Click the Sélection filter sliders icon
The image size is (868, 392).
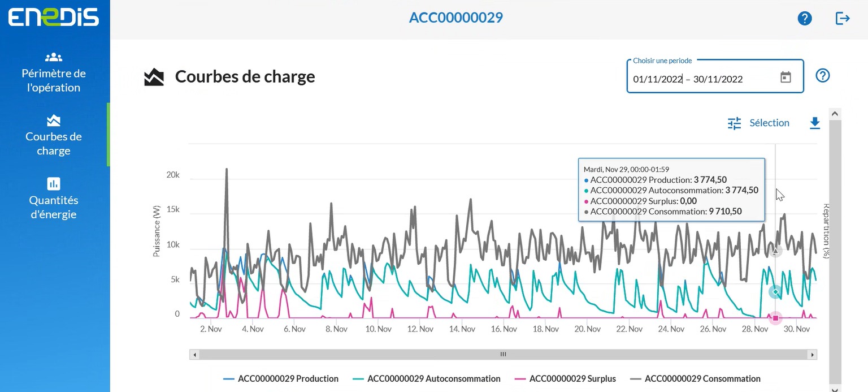point(734,123)
